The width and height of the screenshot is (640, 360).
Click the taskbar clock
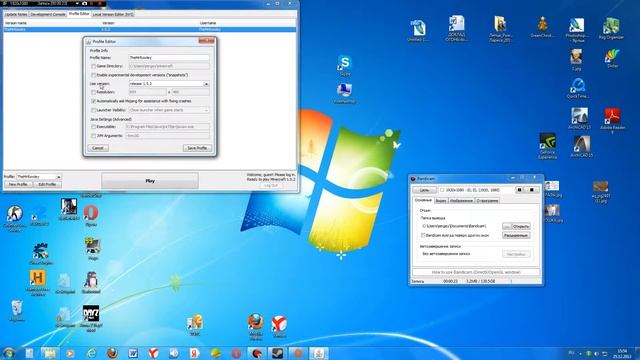pyautogui.click(x=622, y=353)
